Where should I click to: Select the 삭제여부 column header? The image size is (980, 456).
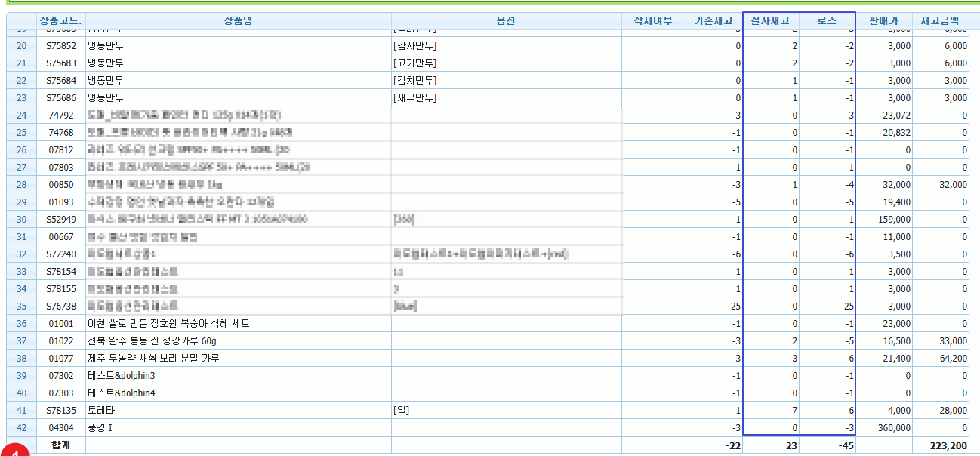tap(653, 21)
